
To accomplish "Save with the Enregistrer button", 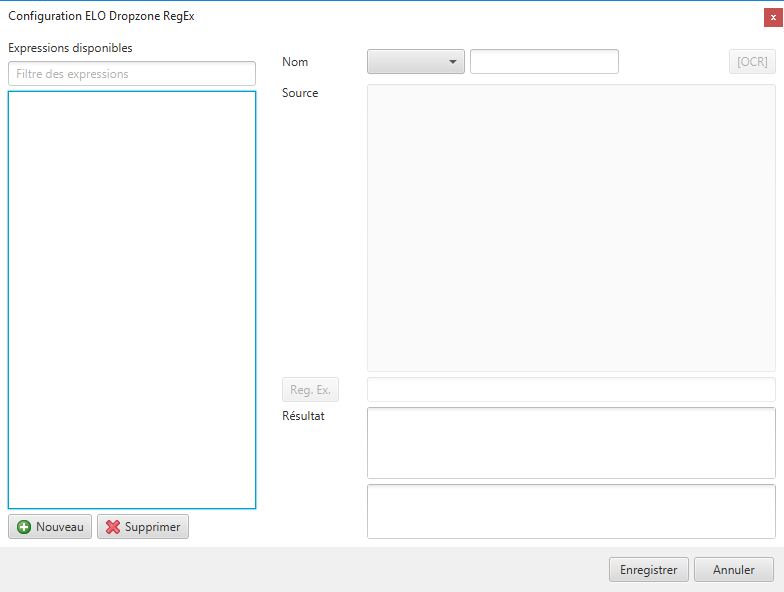I will pyautogui.click(x=649, y=570).
